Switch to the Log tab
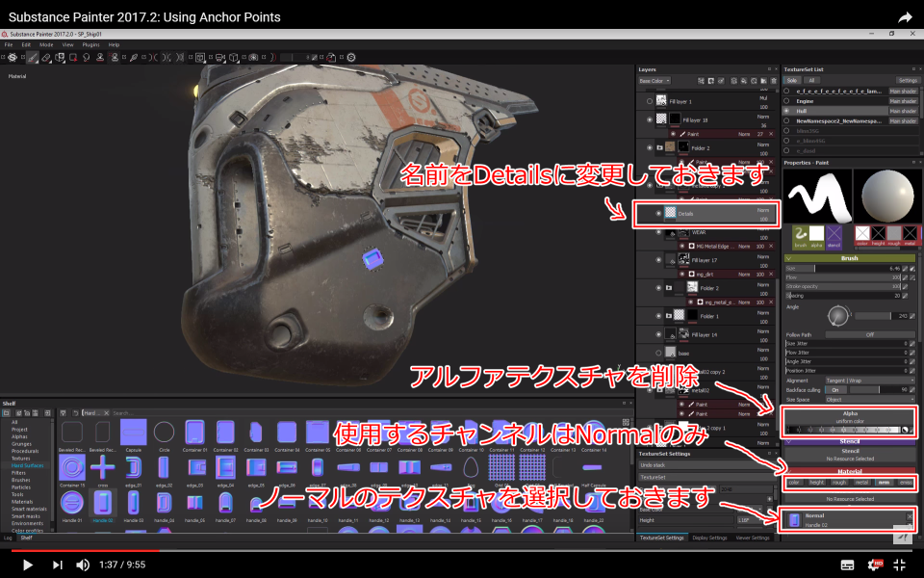 (8, 538)
